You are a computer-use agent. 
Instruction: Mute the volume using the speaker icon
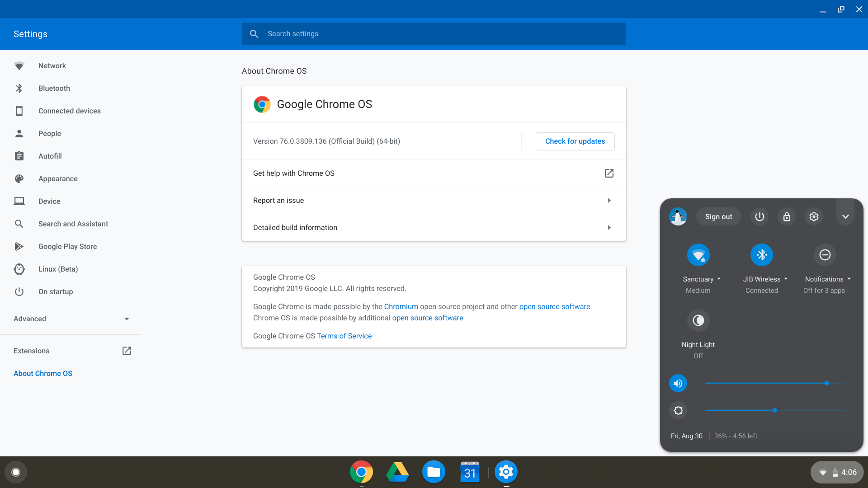coord(678,384)
